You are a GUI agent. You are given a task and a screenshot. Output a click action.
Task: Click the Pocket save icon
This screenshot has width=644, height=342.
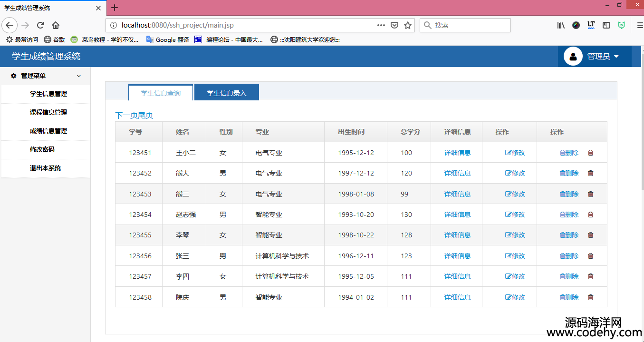tap(394, 25)
